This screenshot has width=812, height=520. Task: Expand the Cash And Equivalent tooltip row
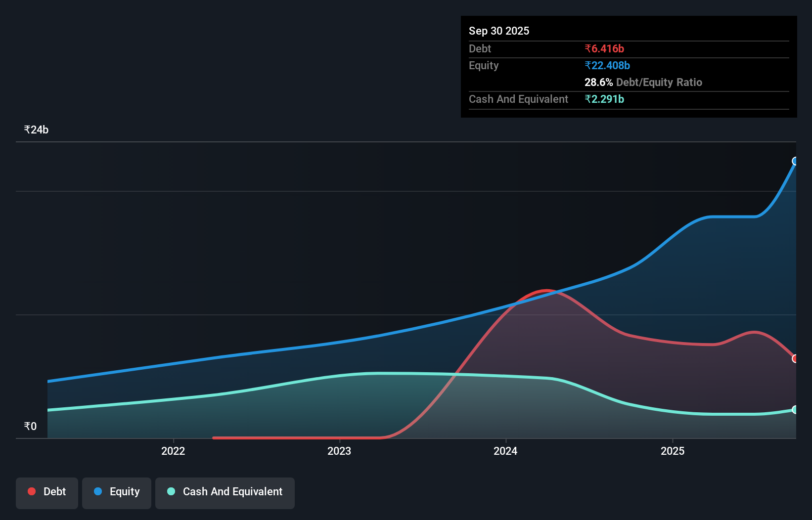click(x=518, y=99)
